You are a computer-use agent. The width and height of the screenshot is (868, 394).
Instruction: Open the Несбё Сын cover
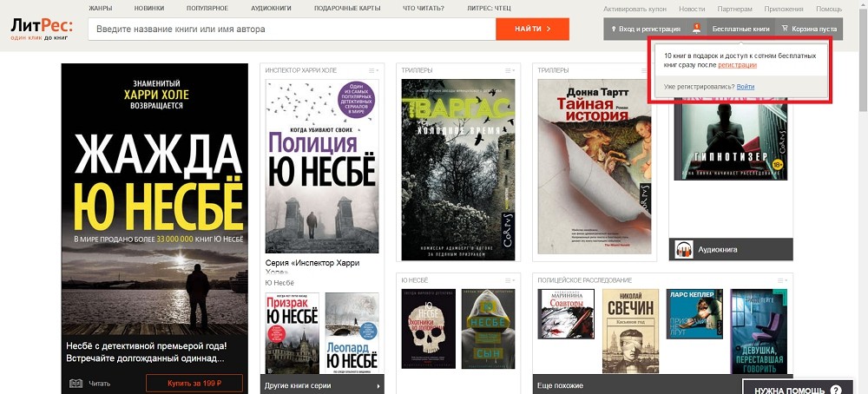(x=488, y=329)
